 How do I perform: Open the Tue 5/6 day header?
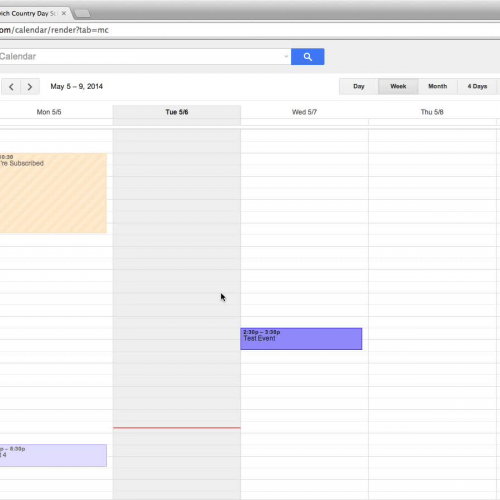177,112
